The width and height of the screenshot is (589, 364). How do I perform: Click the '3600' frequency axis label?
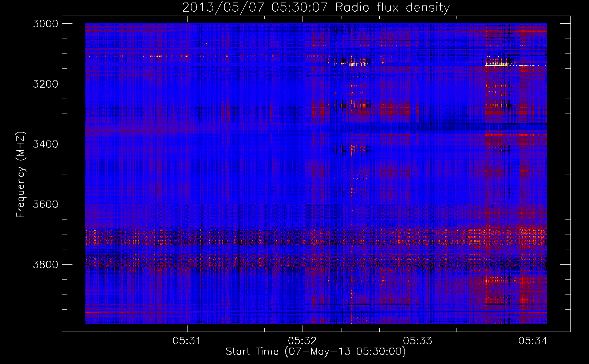coord(46,204)
